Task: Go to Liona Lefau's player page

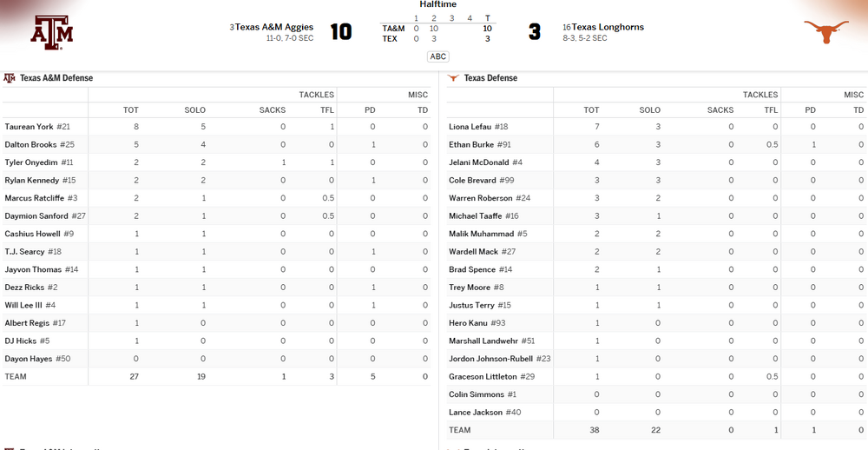Action: pos(470,127)
